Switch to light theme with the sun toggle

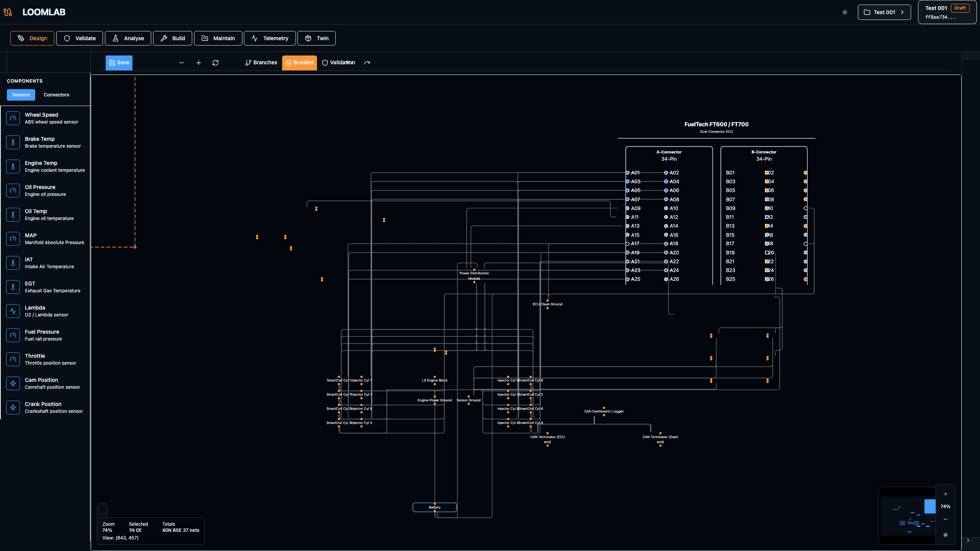(x=844, y=12)
